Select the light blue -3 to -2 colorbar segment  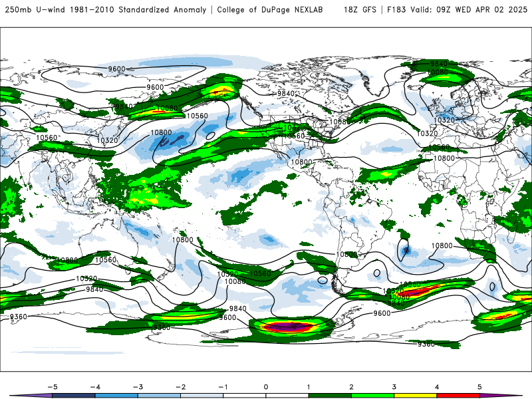(x=159, y=396)
